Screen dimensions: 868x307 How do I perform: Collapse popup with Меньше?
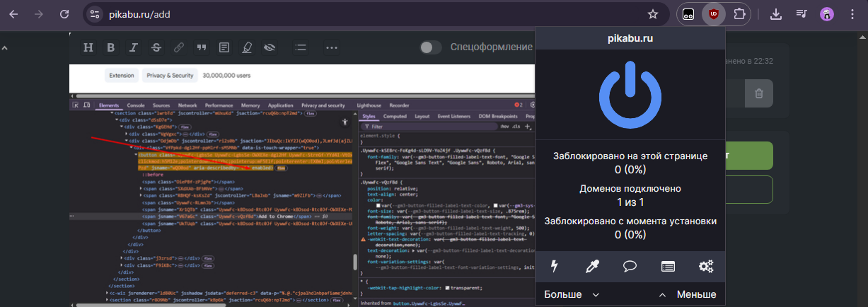click(x=688, y=294)
